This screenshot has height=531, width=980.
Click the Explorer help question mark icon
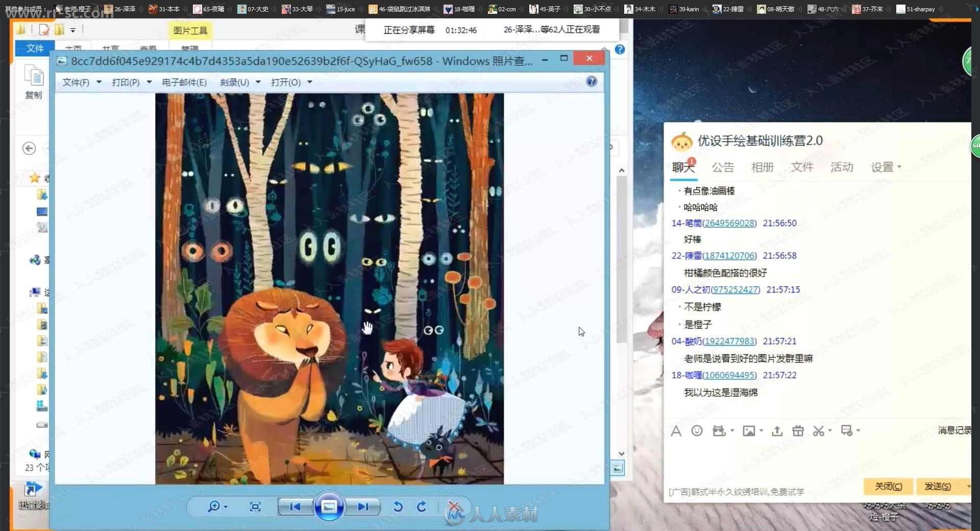click(620, 50)
